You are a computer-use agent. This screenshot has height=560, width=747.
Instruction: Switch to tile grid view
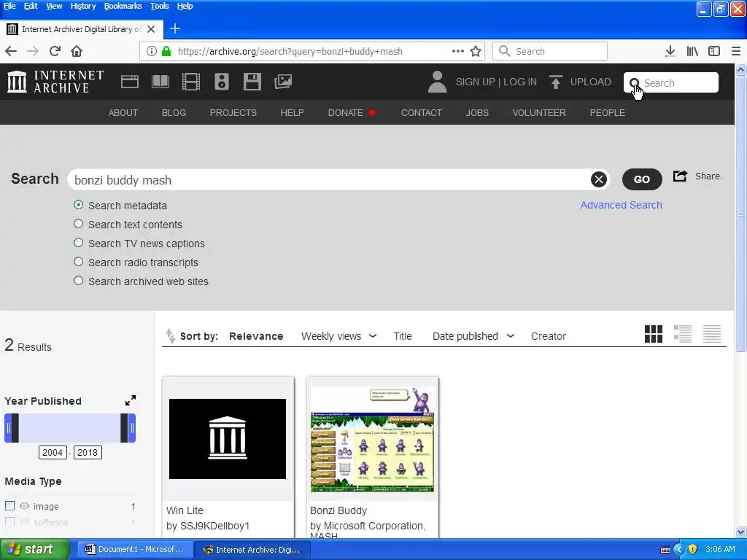tap(654, 334)
